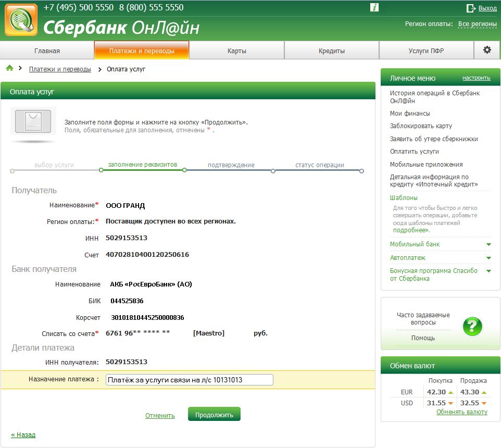Open settings gear in navigation bar
501x448 pixels.
pos(487,50)
